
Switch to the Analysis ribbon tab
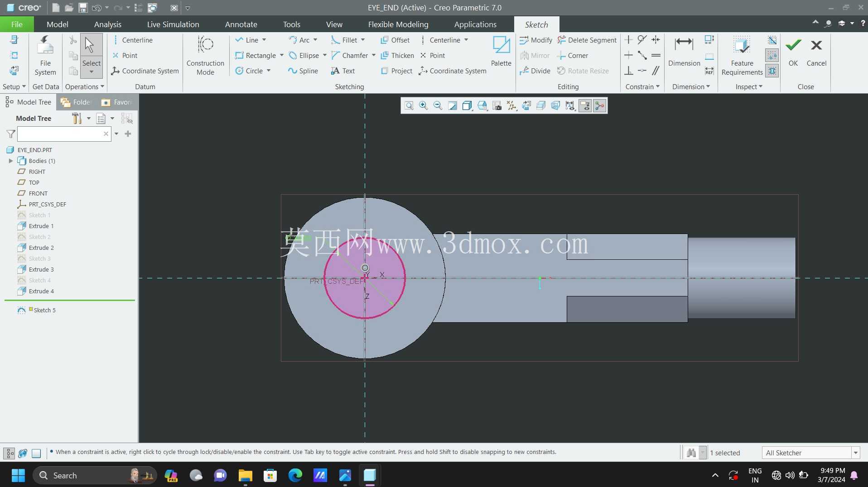point(107,24)
